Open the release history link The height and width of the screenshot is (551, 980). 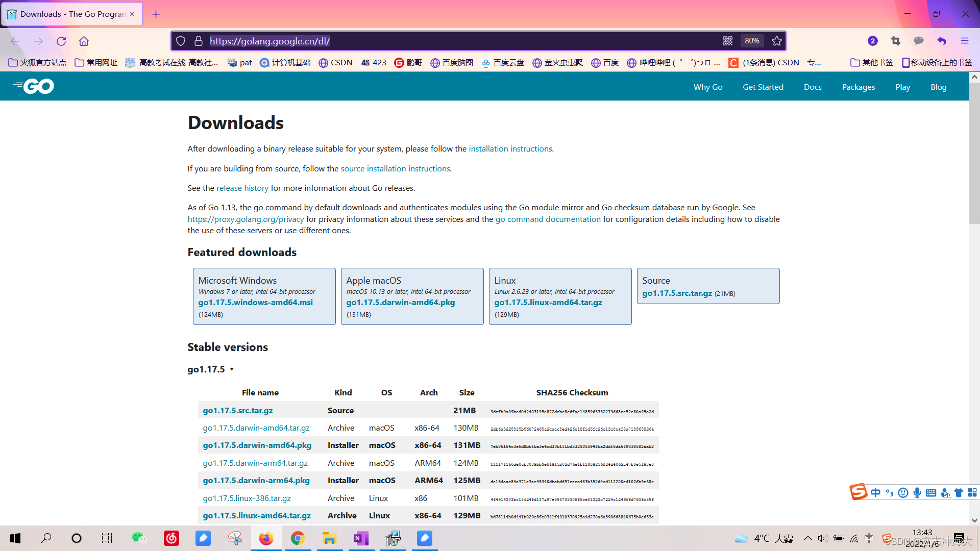pyautogui.click(x=242, y=188)
